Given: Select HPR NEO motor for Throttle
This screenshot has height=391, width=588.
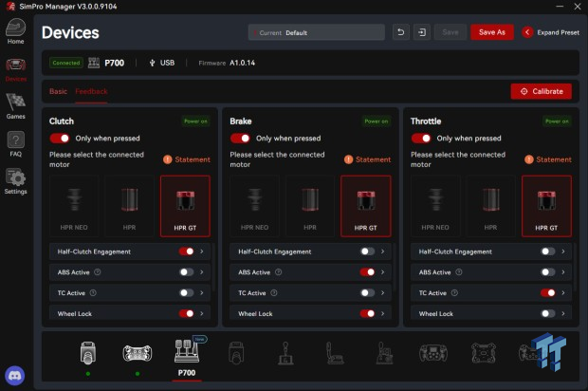Looking at the screenshot, I should tap(435, 206).
